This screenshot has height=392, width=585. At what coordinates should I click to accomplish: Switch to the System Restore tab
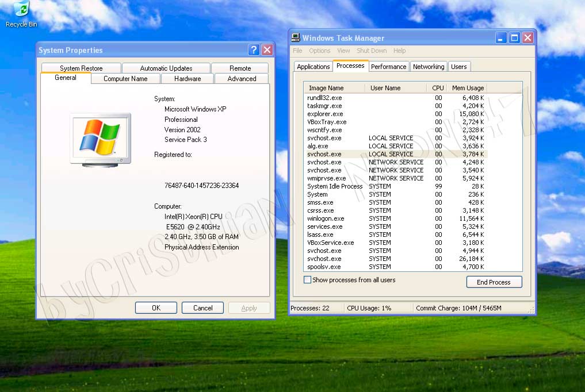pos(81,68)
